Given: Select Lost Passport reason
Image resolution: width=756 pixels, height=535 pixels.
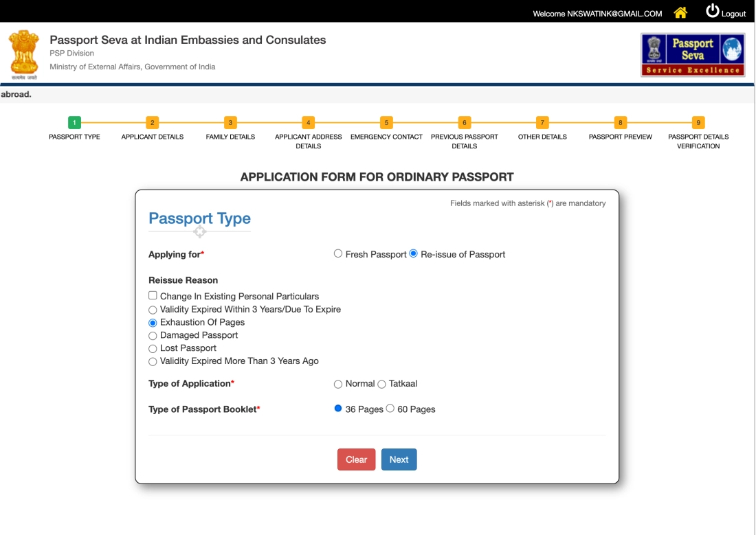Looking at the screenshot, I should [x=153, y=348].
